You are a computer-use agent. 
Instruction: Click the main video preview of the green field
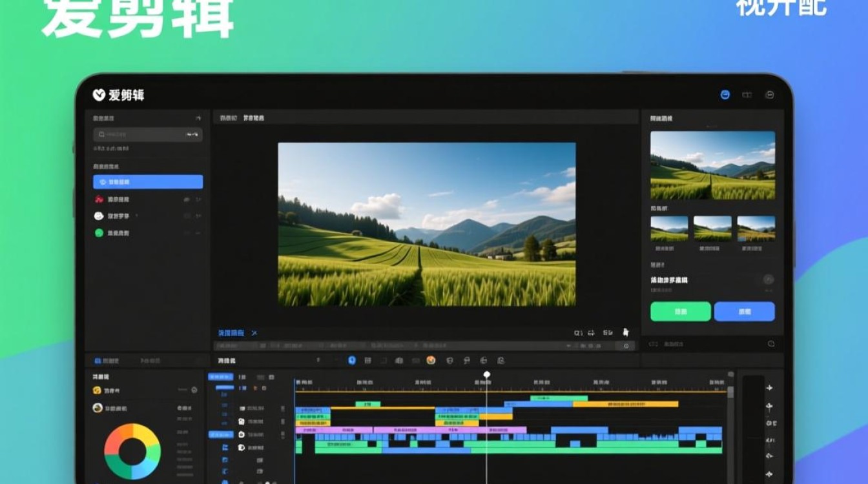click(x=426, y=224)
